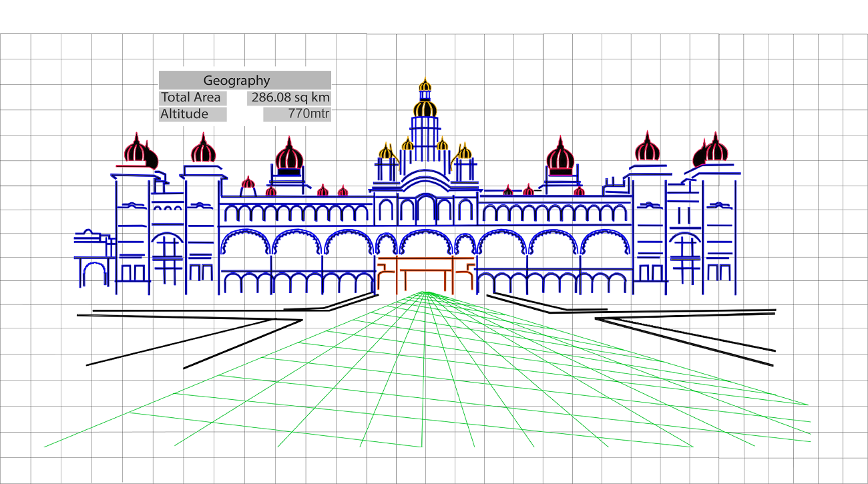Click the Geography table header
The width and height of the screenshot is (868, 484).
(245, 80)
